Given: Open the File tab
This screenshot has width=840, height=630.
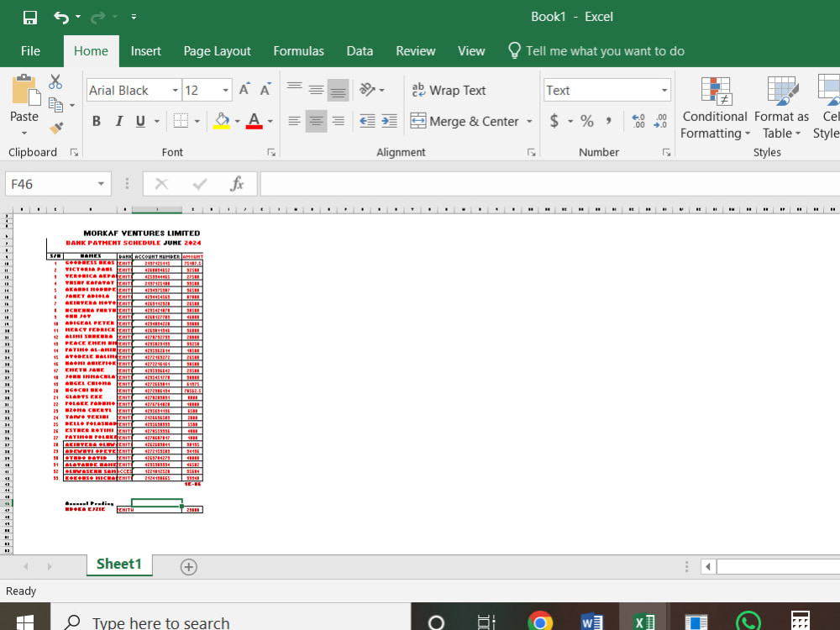Looking at the screenshot, I should coord(30,51).
